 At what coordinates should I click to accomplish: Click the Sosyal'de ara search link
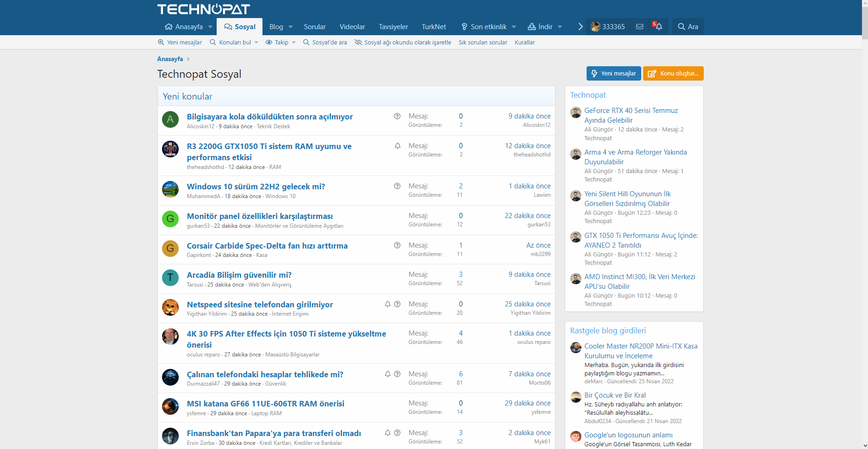coord(325,42)
